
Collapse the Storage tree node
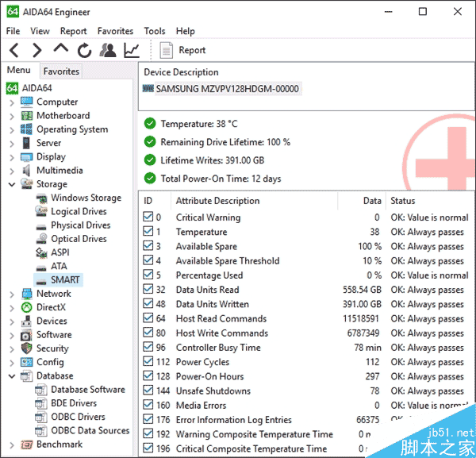[x=12, y=184]
